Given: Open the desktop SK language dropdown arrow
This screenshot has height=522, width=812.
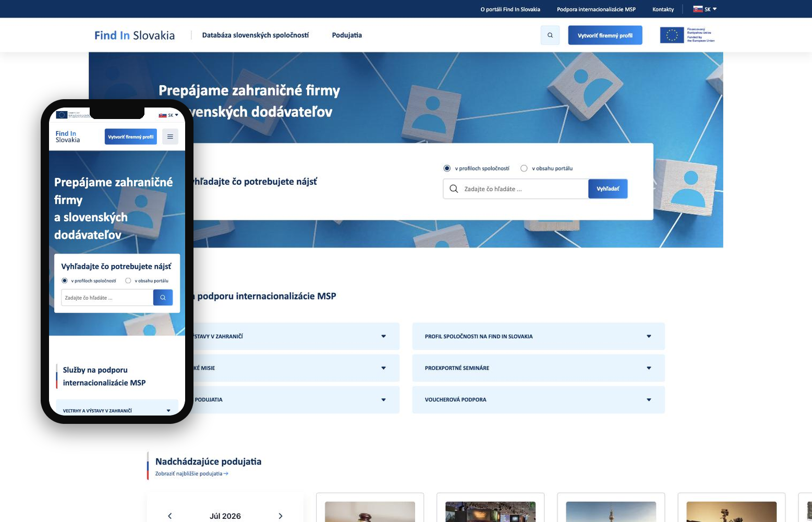Looking at the screenshot, I should pyautogui.click(x=714, y=9).
